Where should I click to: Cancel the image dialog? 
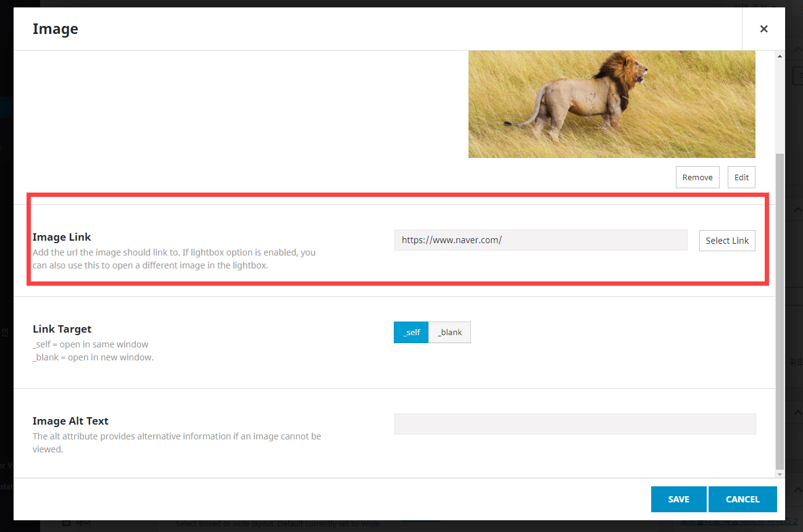tap(743, 499)
